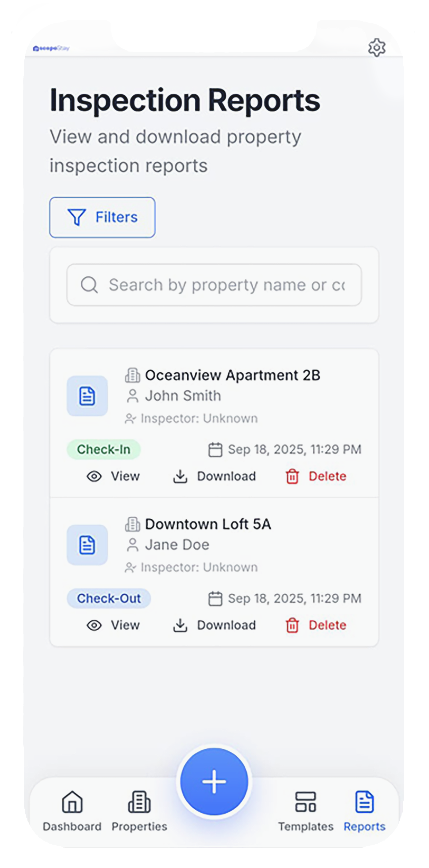
Task: Download the Oceanview Apartment 2B report
Action: click(214, 476)
